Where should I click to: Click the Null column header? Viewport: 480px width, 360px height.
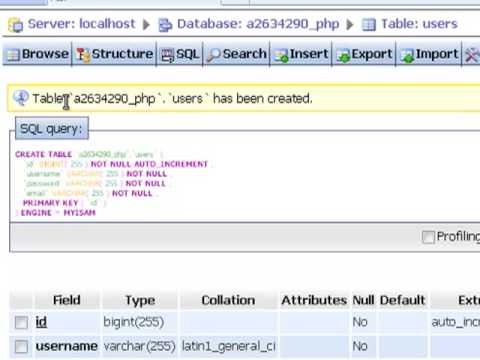click(x=363, y=300)
